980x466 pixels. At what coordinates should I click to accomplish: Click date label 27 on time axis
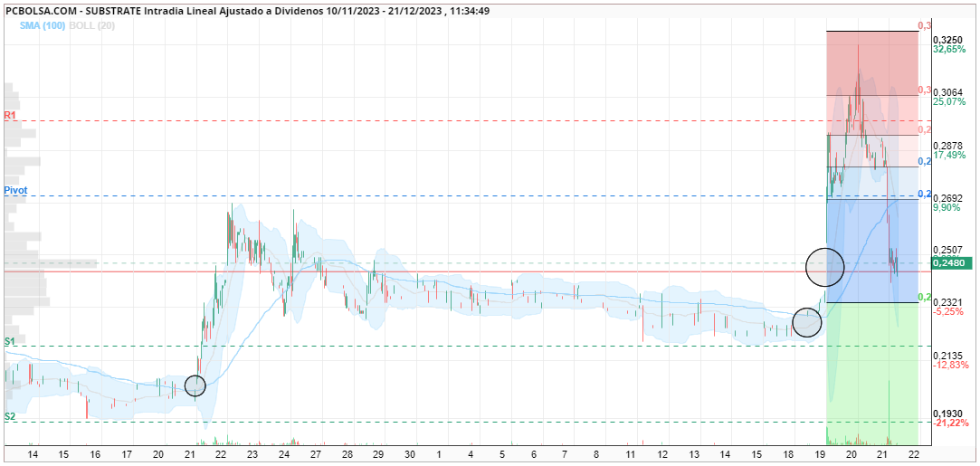(316, 454)
